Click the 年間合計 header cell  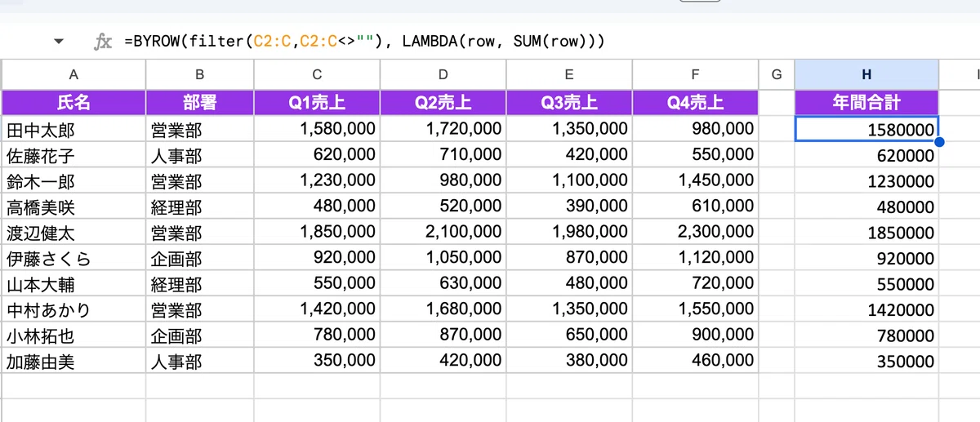(866, 103)
